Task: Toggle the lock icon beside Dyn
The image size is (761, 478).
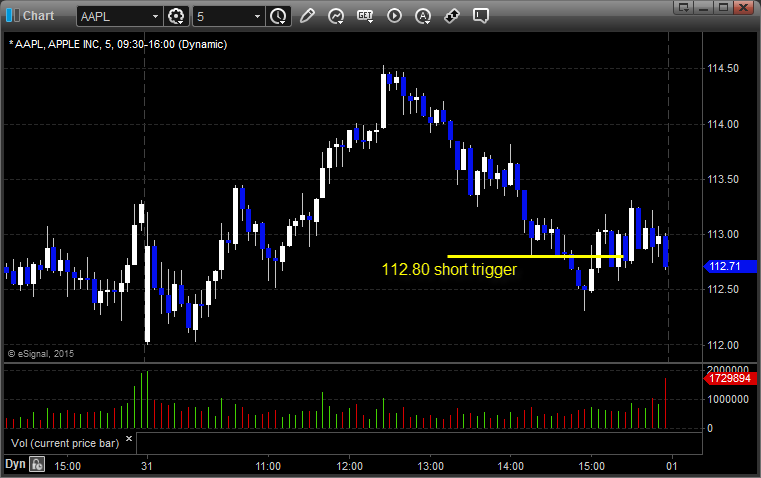Action: point(37,464)
